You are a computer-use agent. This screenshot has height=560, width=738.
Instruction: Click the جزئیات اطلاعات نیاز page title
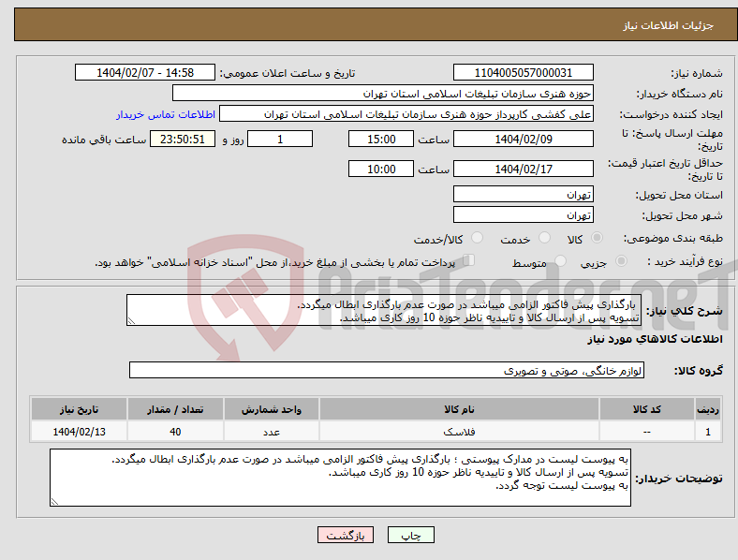tap(669, 25)
